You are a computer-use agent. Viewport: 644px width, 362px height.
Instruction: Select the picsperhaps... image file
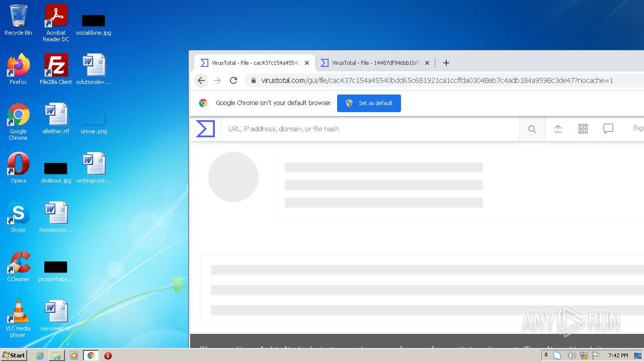pos(56,271)
